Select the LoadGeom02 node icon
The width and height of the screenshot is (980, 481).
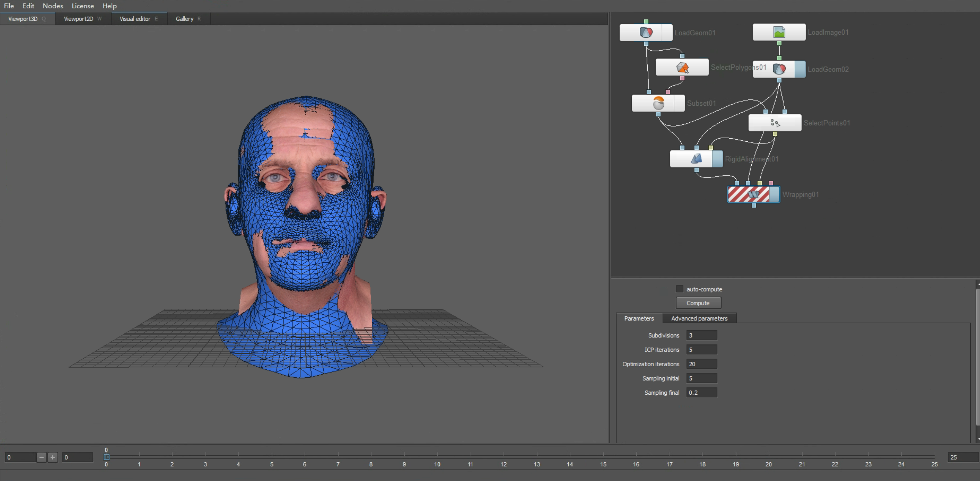click(x=779, y=69)
